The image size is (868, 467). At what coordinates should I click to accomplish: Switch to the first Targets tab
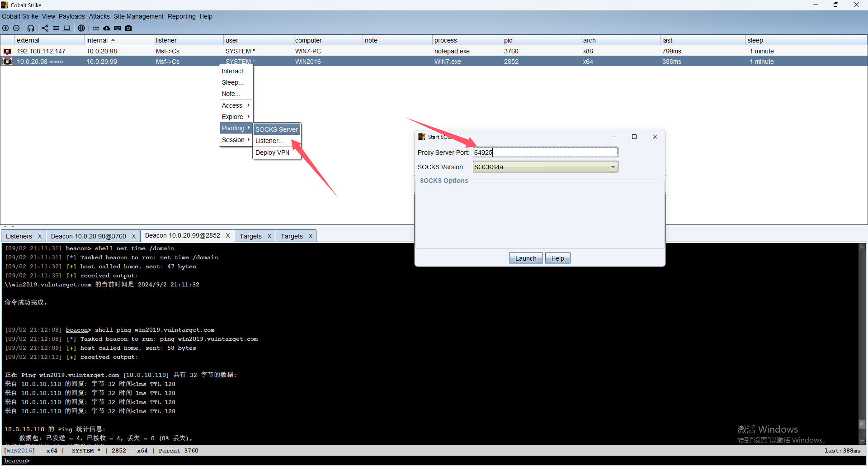[250, 236]
